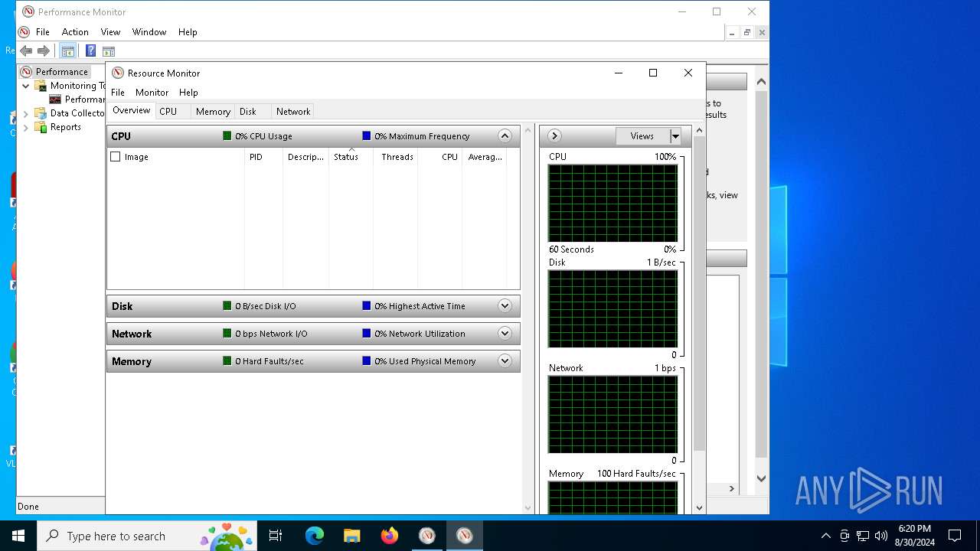This screenshot has width=980, height=551.
Task: Expand the Data Collector Sets node
Action: (x=26, y=113)
